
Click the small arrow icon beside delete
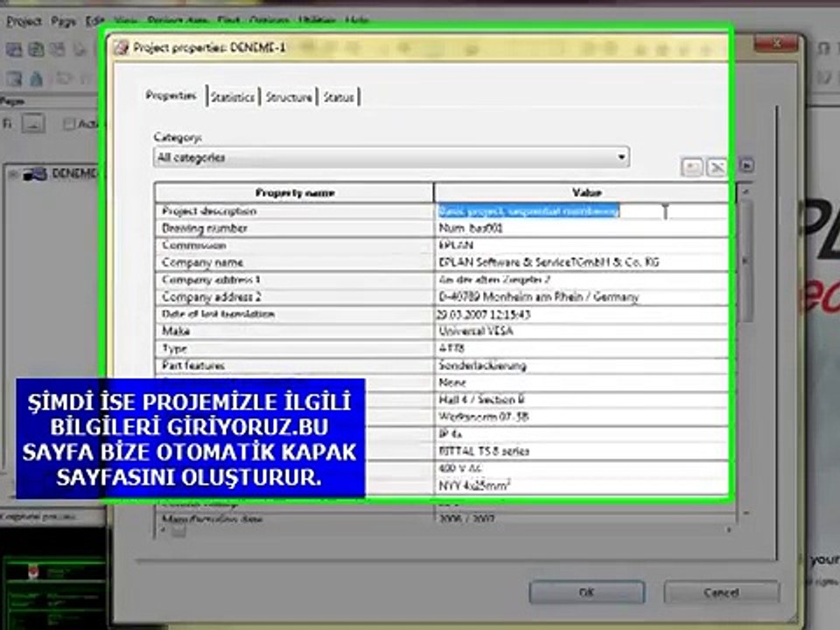746,165
